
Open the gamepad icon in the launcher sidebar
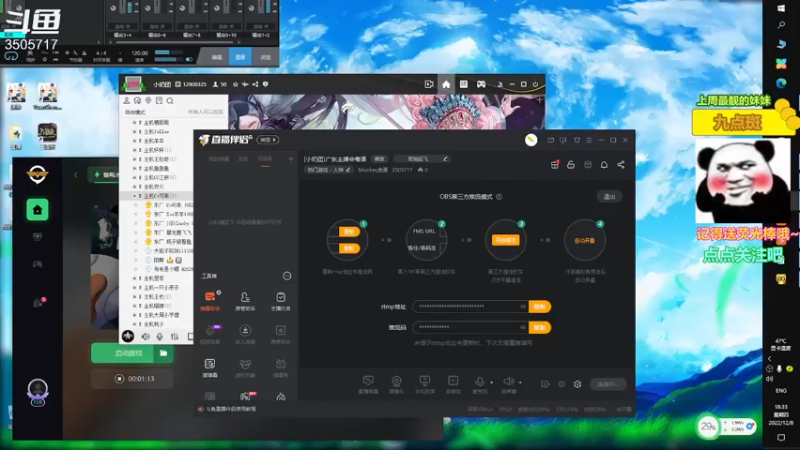tap(37, 264)
